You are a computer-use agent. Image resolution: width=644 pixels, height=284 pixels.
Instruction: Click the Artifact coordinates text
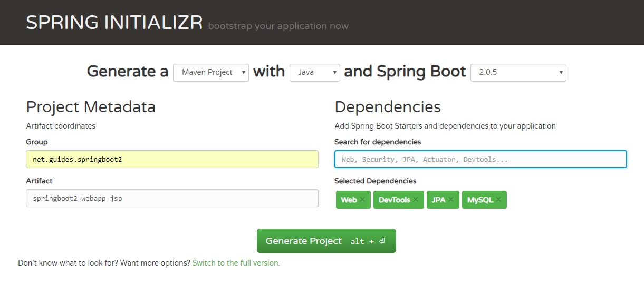click(x=61, y=126)
